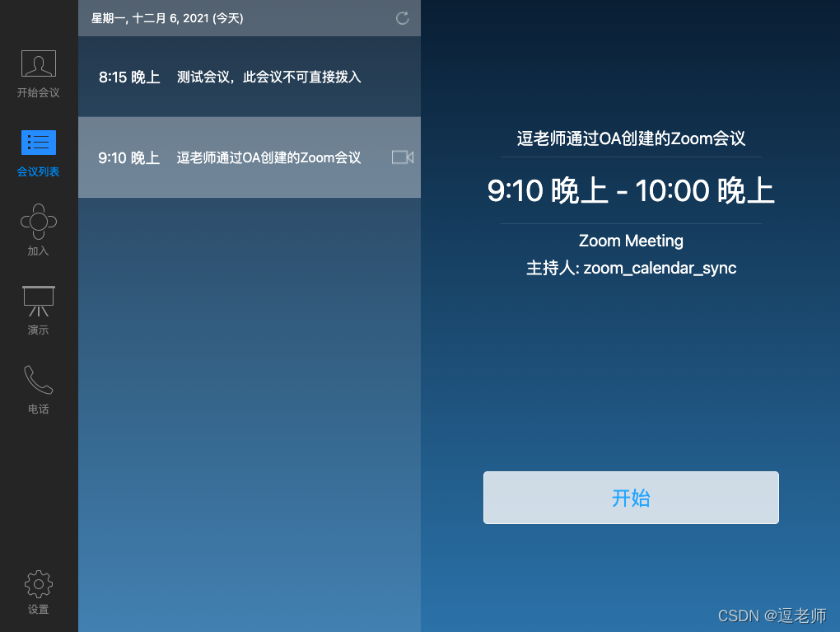Select the 9:10 晚上 逗老师 Zoom会议 row
Screen dimensions: 840x632
[x=250, y=157]
